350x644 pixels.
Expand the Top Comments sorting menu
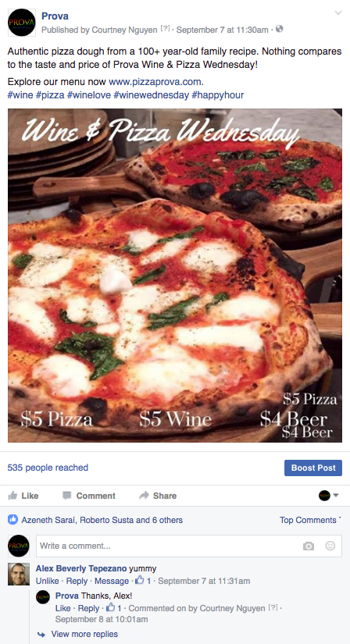point(310,520)
